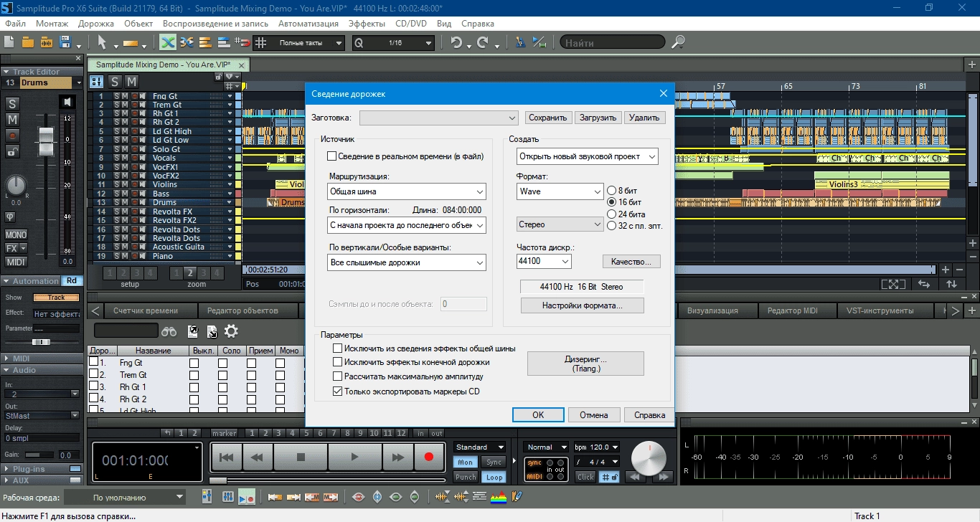Click the Track Editor pan knob

(x=16, y=186)
